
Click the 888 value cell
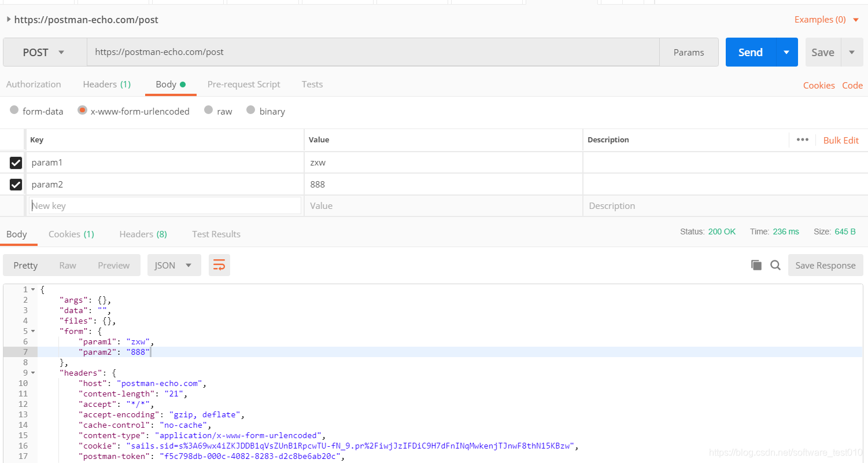(443, 185)
